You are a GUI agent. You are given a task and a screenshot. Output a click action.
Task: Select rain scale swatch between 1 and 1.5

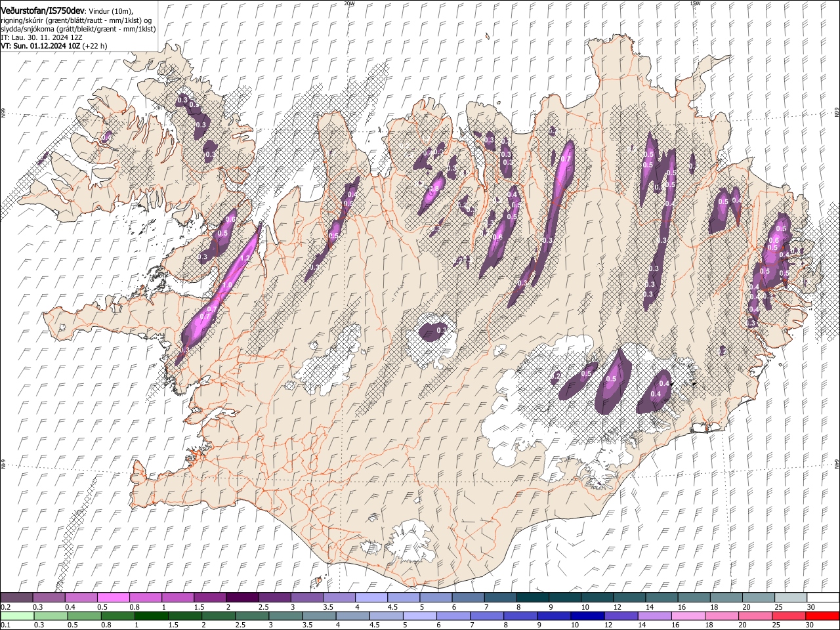point(152,616)
